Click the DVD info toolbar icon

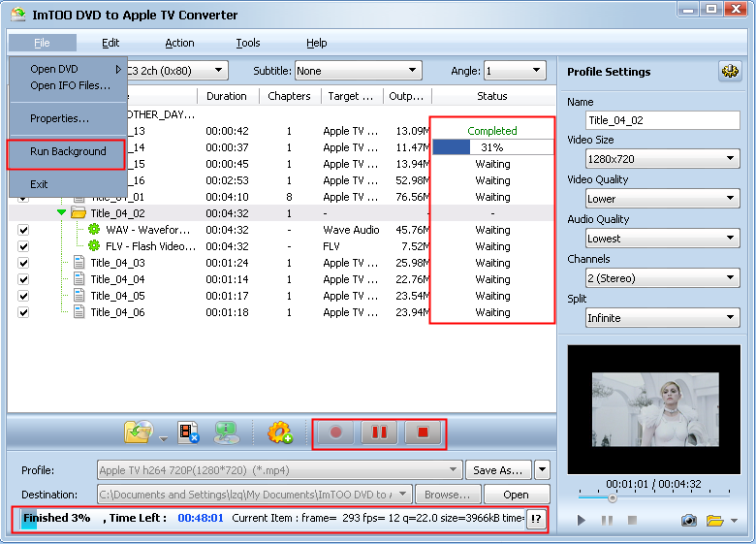[226, 432]
